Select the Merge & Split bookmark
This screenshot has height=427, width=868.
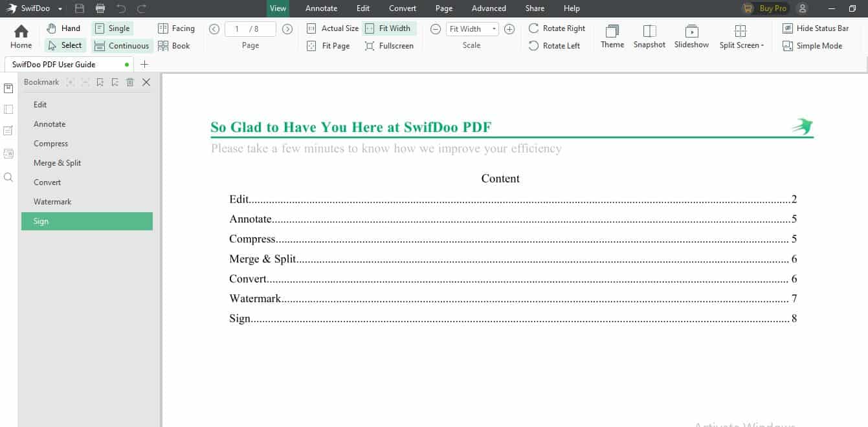coord(87,163)
